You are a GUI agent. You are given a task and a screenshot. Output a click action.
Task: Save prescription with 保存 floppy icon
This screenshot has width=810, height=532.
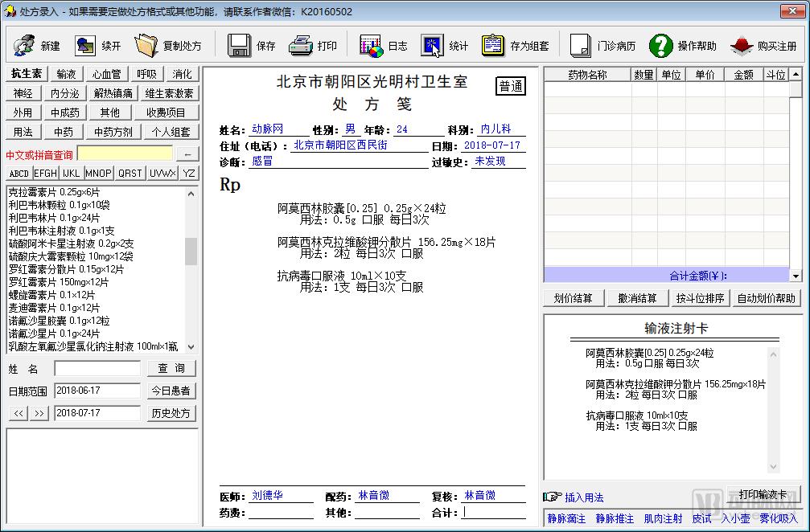point(239,46)
